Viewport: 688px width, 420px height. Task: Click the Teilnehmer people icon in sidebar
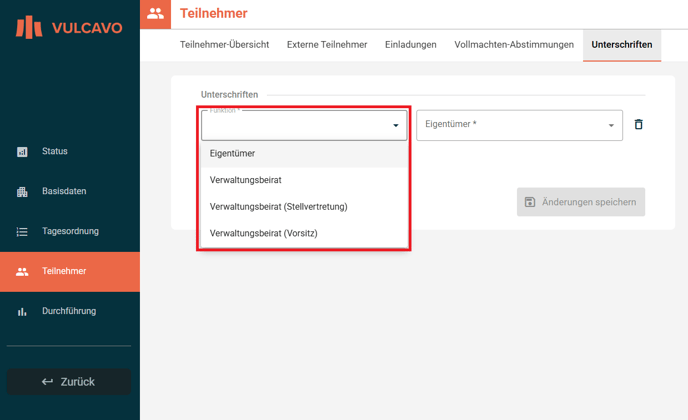(22, 272)
